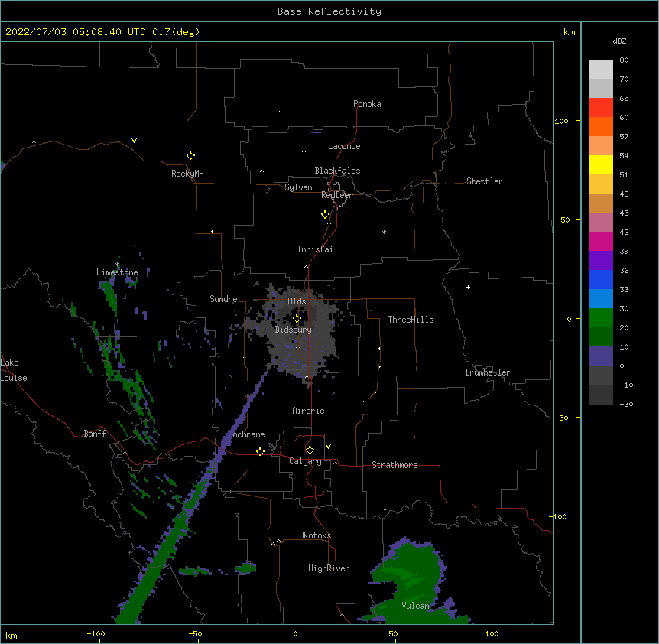Screen dimensions: 659x644
Task: Click the Limestone label
Action: 117,272
